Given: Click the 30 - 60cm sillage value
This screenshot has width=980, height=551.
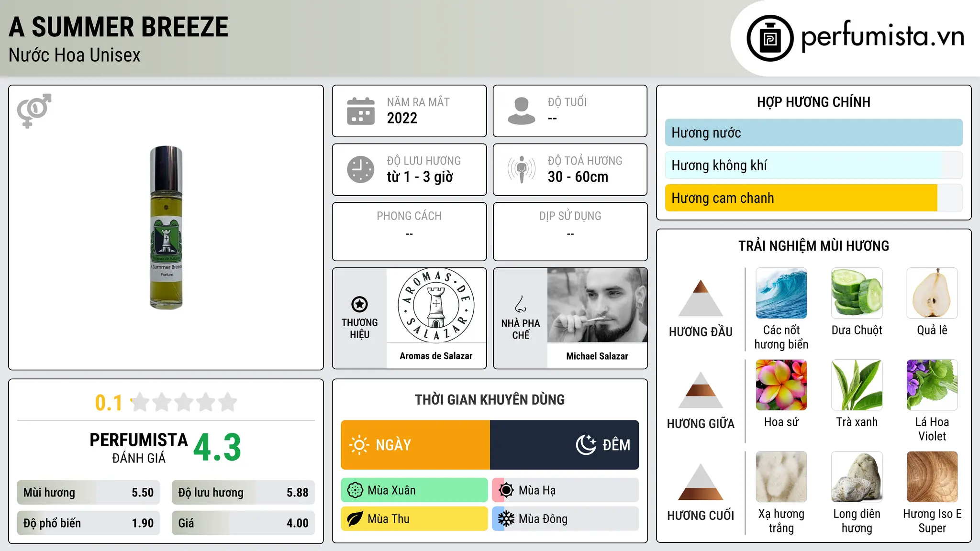Looking at the screenshot, I should 578,177.
